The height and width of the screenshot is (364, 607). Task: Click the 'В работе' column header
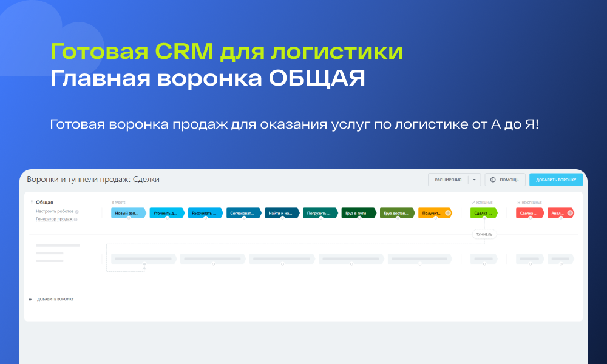coord(118,203)
